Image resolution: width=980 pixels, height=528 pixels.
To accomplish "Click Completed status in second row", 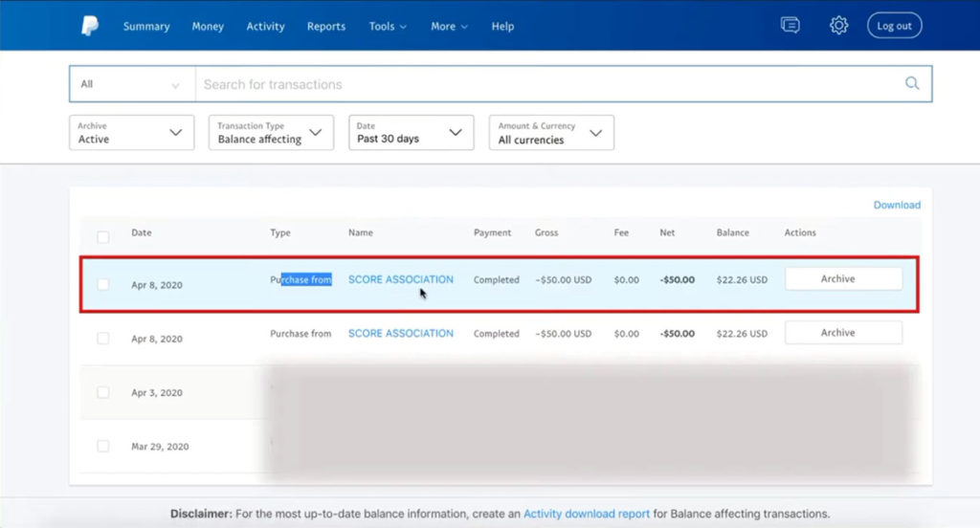I will (497, 334).
